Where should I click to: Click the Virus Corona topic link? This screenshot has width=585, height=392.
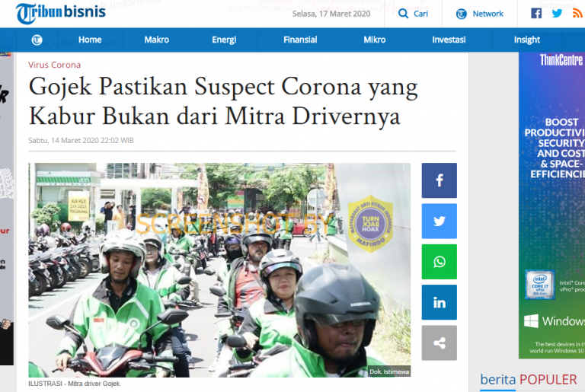pyautogui.click(x=55, y=65)
